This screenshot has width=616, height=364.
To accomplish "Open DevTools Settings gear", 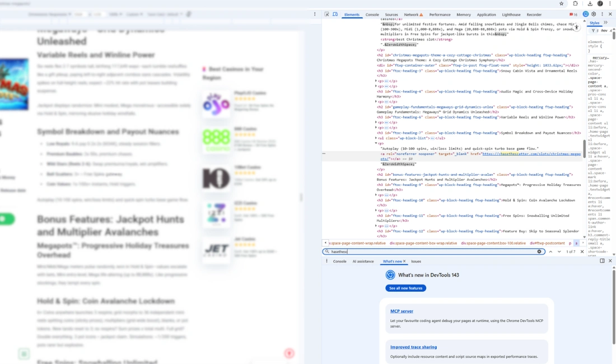I will [x=592, y=14].
